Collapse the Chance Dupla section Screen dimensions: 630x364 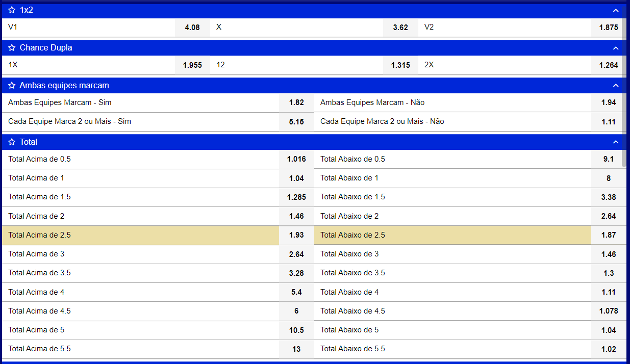(x=616, y=48)
